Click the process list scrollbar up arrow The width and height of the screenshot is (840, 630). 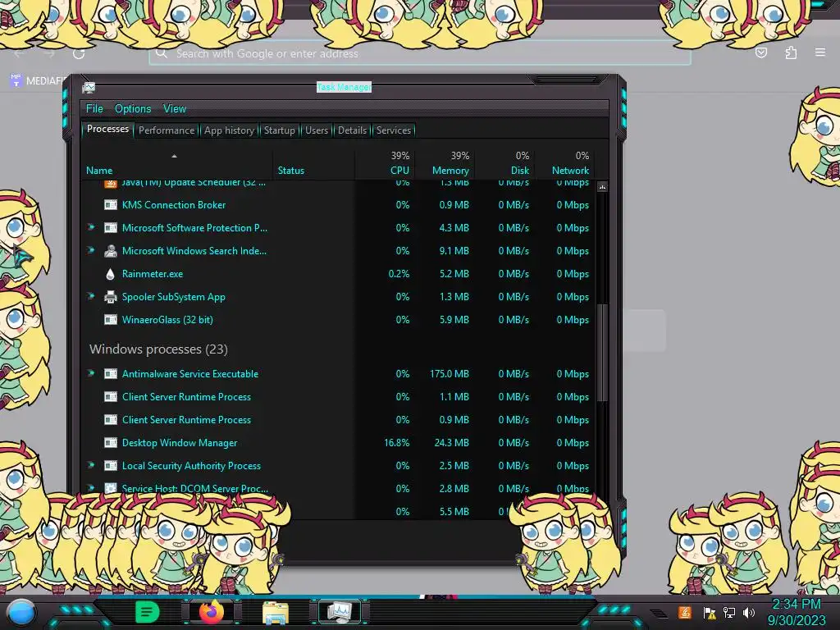coord(602,187)
